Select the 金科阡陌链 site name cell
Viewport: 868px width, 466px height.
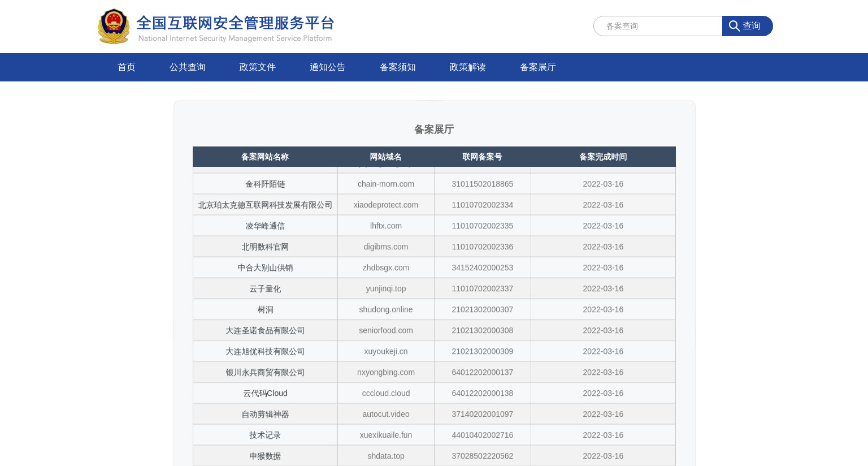[x=265, y=184]
